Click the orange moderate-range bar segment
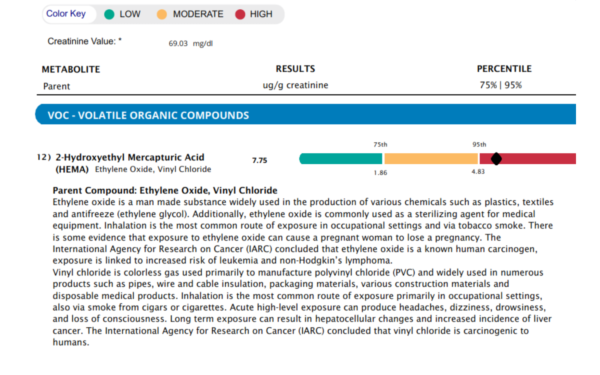The width and height of the screenshot is (600, 375). [x=431, y=158]
